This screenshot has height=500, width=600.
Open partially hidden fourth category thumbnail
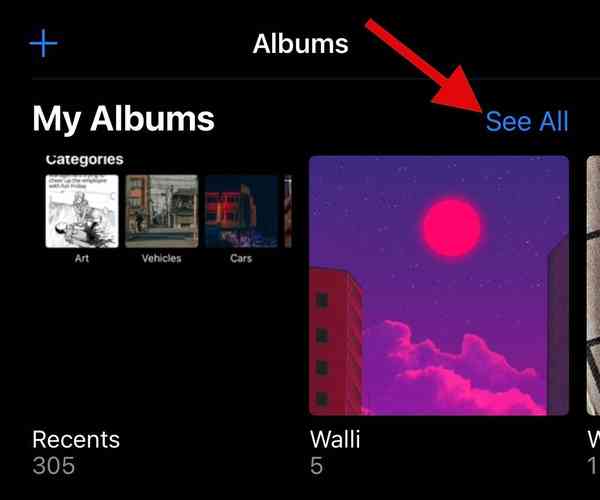point(288,211)
